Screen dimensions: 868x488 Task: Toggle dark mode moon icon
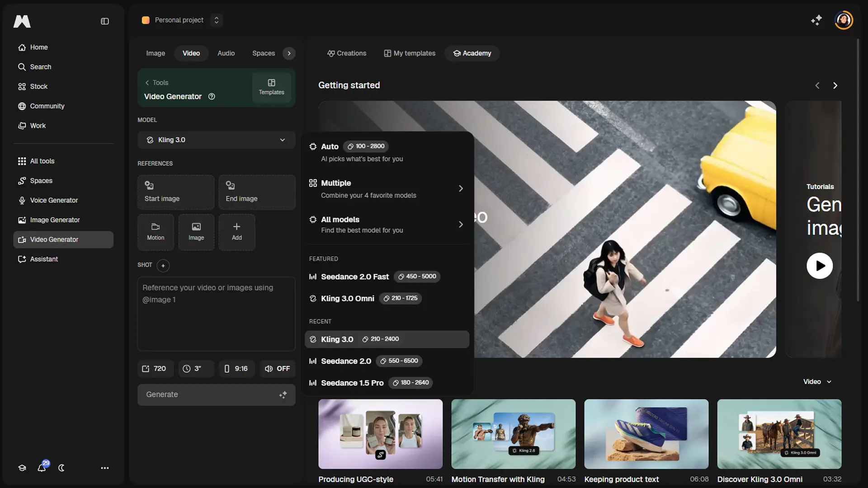point(61,468)
